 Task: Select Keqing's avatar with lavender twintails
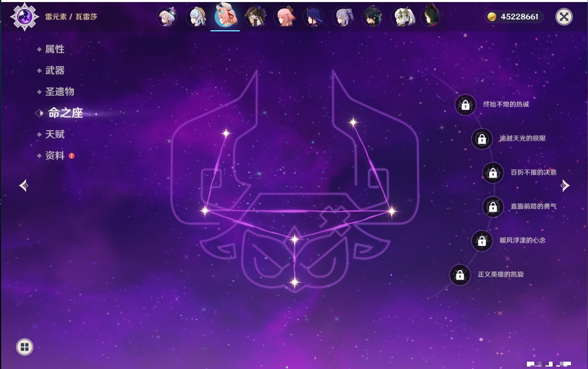pos(343,17)
